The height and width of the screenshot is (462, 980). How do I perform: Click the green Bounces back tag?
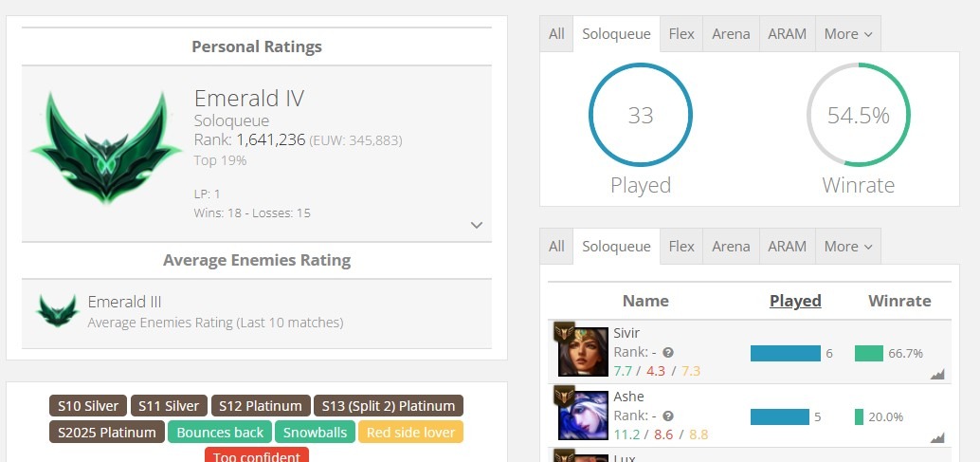[220, 432]
